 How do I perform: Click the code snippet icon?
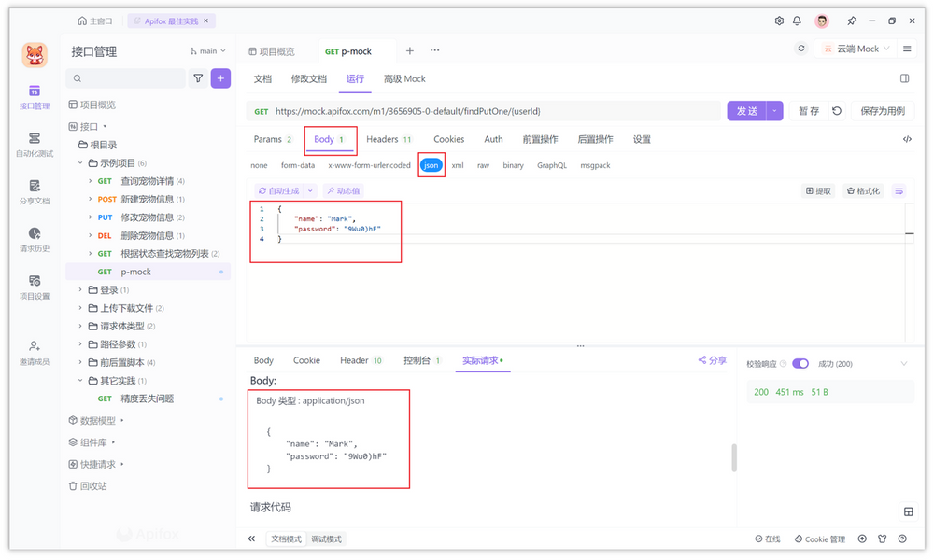906,139
